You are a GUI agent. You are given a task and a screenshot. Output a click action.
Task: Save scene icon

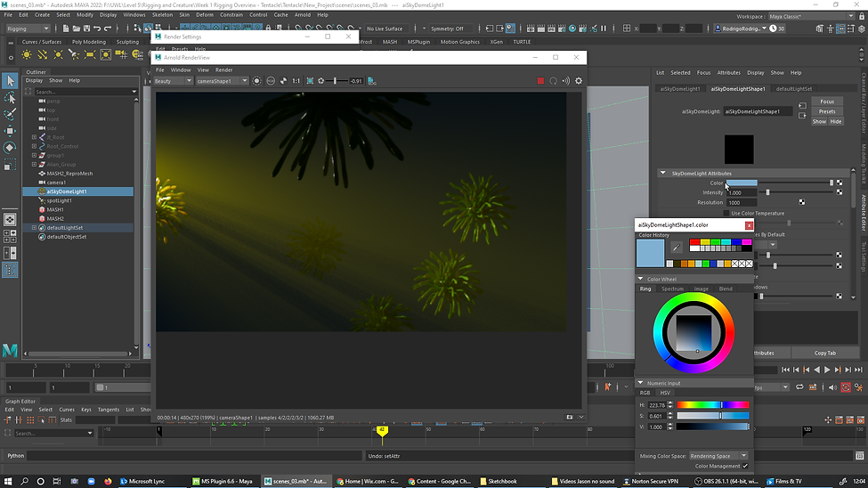[x=87, y=28]
